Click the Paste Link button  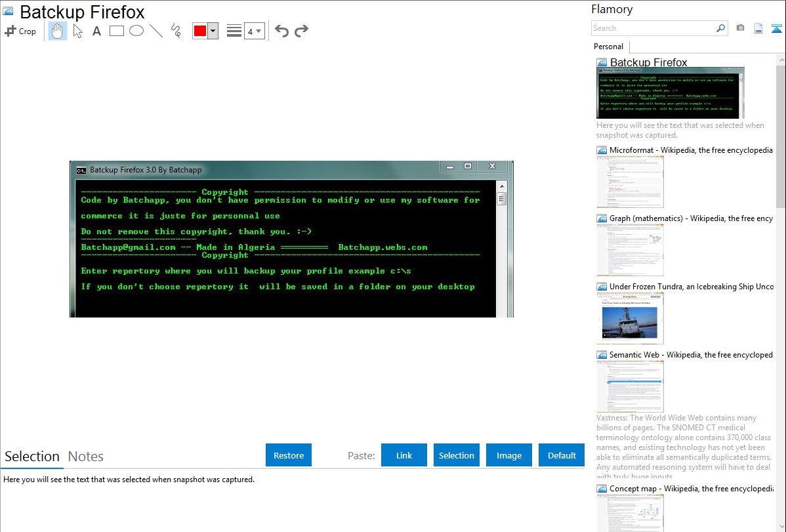point(404,455)
